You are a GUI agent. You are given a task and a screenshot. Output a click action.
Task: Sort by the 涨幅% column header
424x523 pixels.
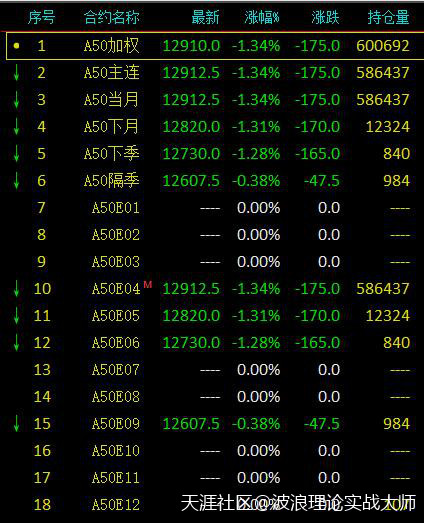[x=262, y=17]
